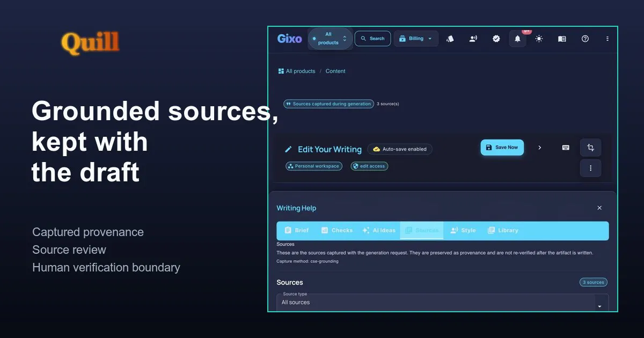Click the Content breadcrumb

tap(335, 71)
